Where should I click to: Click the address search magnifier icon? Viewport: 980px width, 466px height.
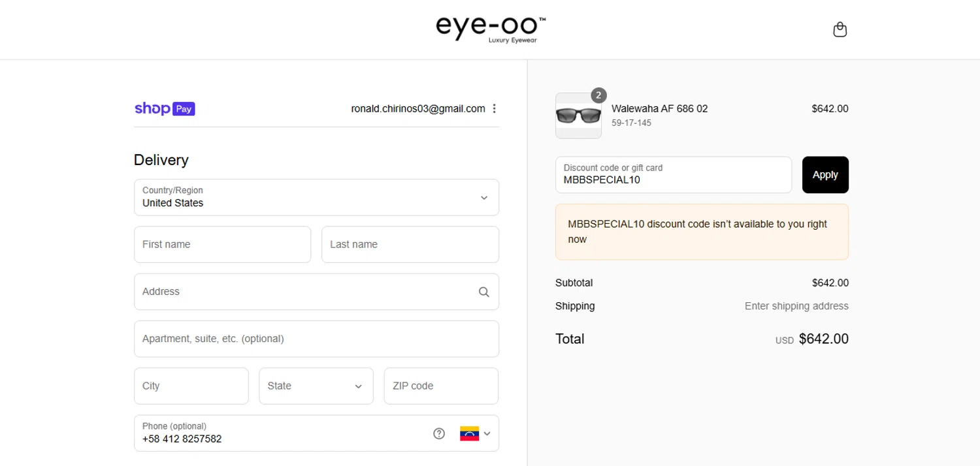pos(483,292)
